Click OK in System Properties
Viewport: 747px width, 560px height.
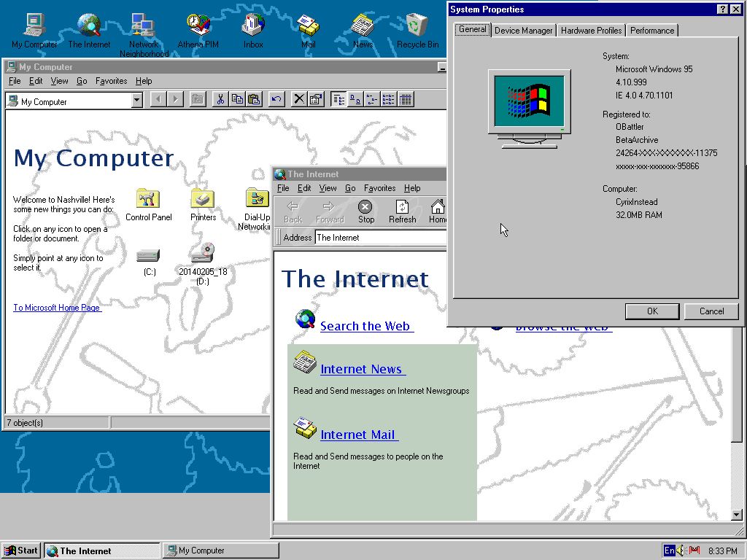(x=652, y=311)
